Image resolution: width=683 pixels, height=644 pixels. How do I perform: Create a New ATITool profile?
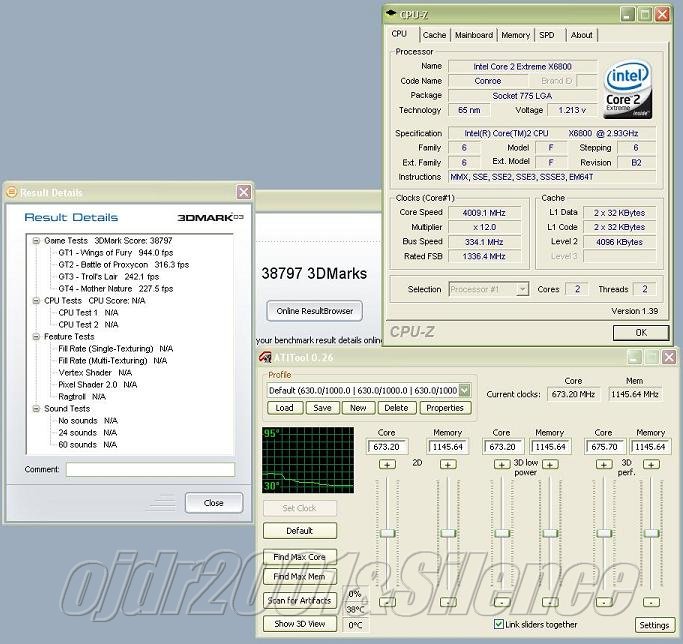[358, 408]
